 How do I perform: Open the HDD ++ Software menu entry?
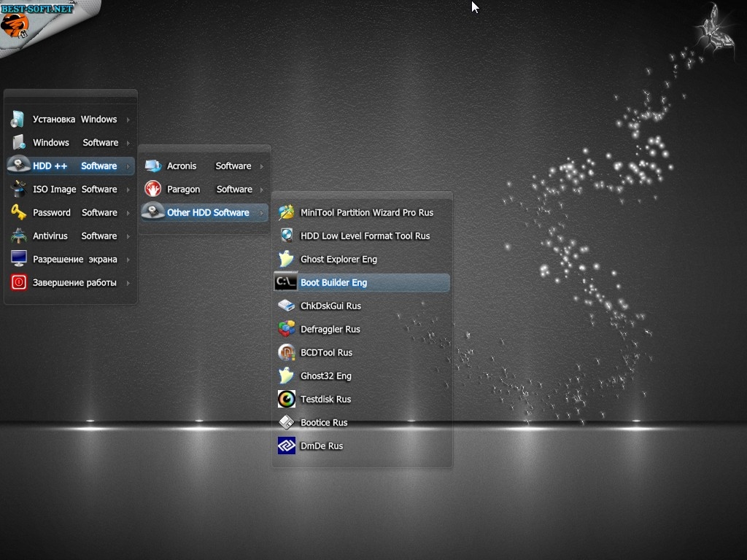point(71,166)
